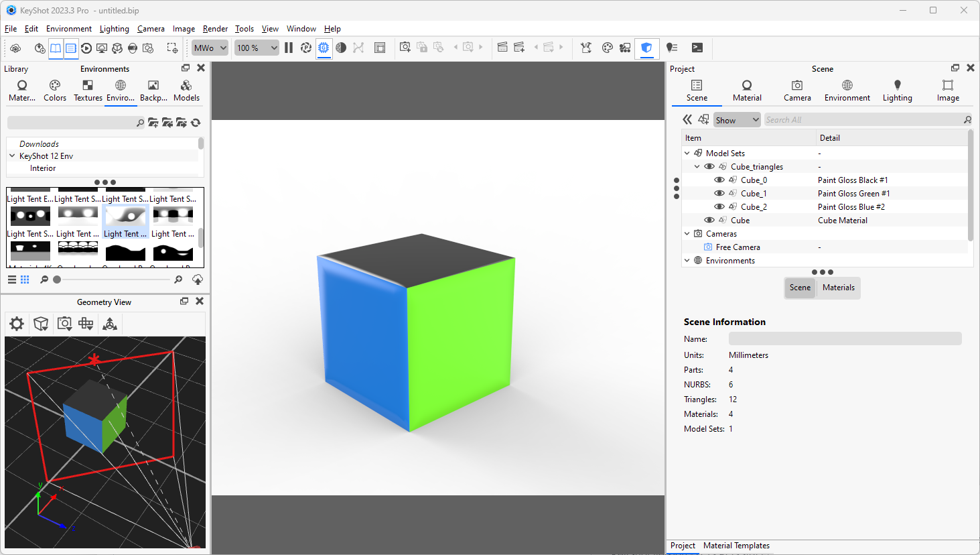
Task: Click the Library search field
Action: coord(76,123)
